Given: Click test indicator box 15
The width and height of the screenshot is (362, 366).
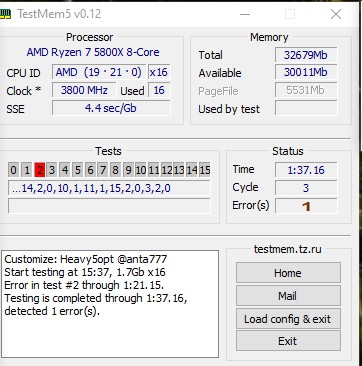Looking at the screenshot, I should tap(204, 170).
